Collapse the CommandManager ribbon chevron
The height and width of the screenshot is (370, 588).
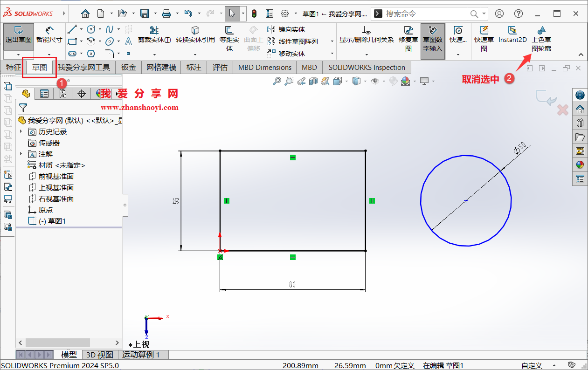(581, 55)
